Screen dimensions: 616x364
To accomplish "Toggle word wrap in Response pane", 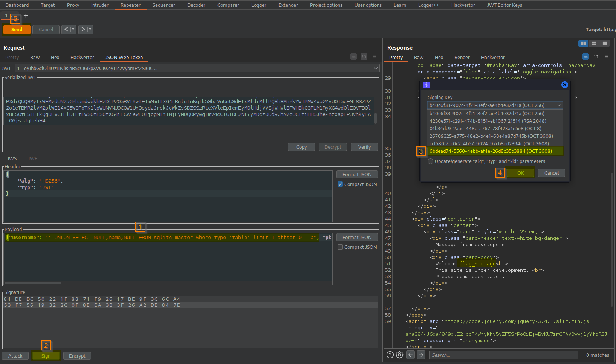I will [585, 56].
